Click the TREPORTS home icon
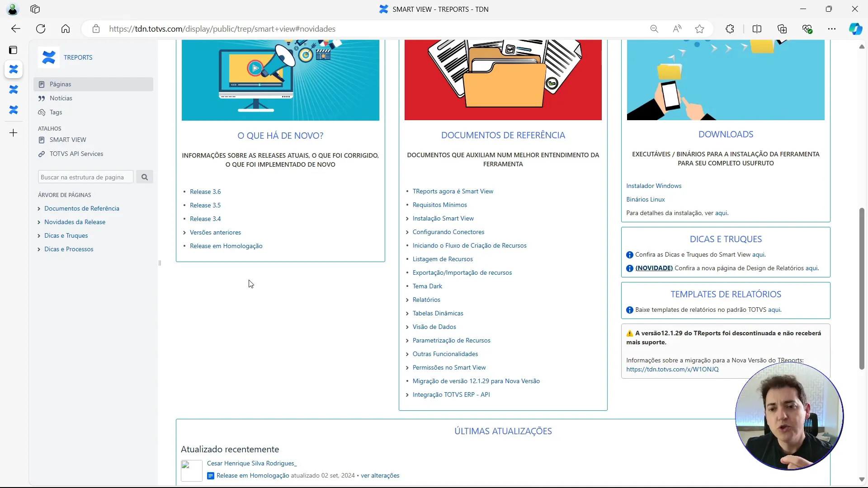This screenshot has width=868, height=488. coord(47,57)
